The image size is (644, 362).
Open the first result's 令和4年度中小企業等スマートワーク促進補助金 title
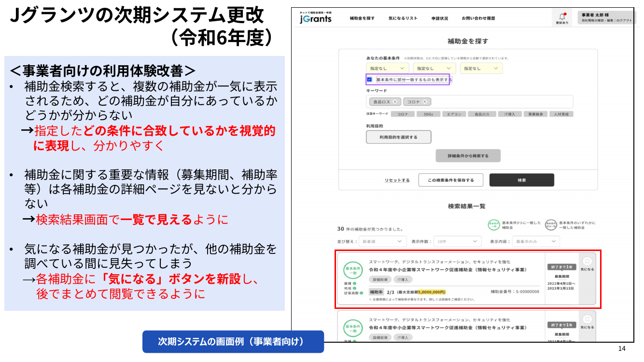tap(448, 269)
